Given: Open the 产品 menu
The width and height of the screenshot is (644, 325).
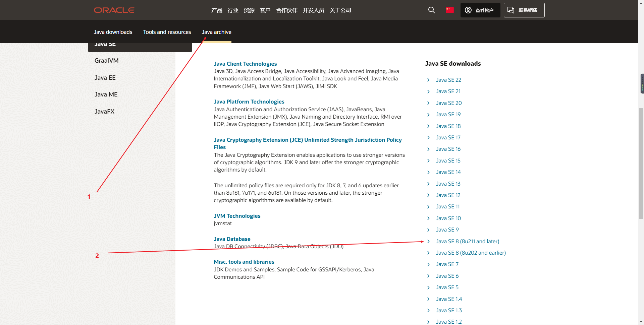Looking at the screenshot, I should coord(217,10).
